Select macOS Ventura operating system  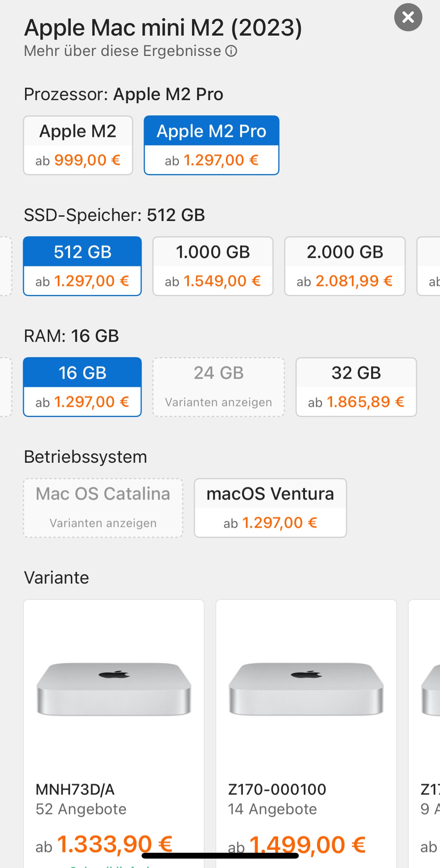[270, 508]
